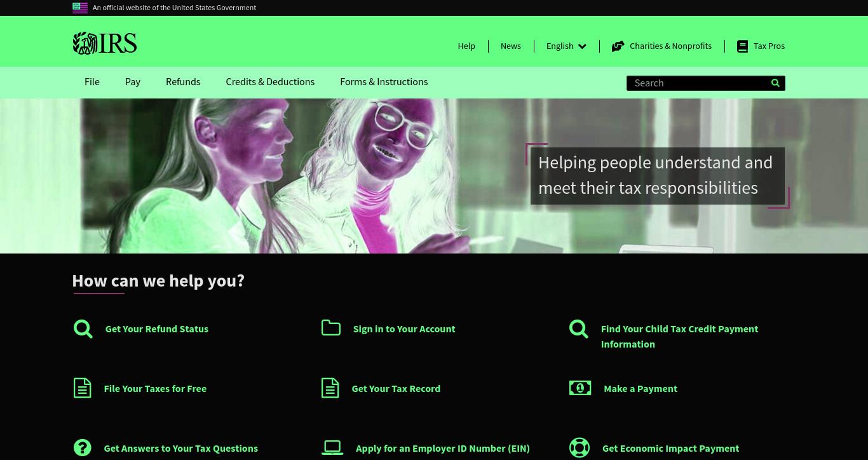Click the Refund Status magnifier icon
Screen dimensions: 868x460
(x=83, y=328)
